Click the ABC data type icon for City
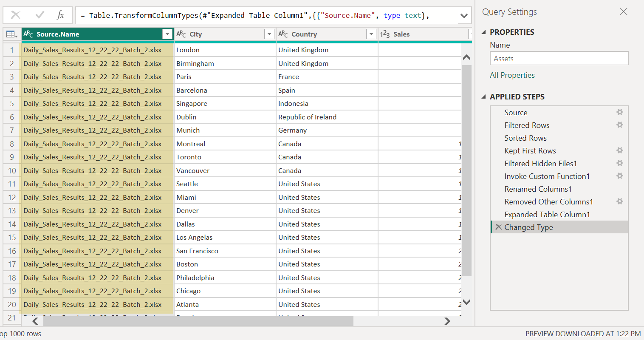The width and height of the screenshot is (644, 340). pos(181,34)
